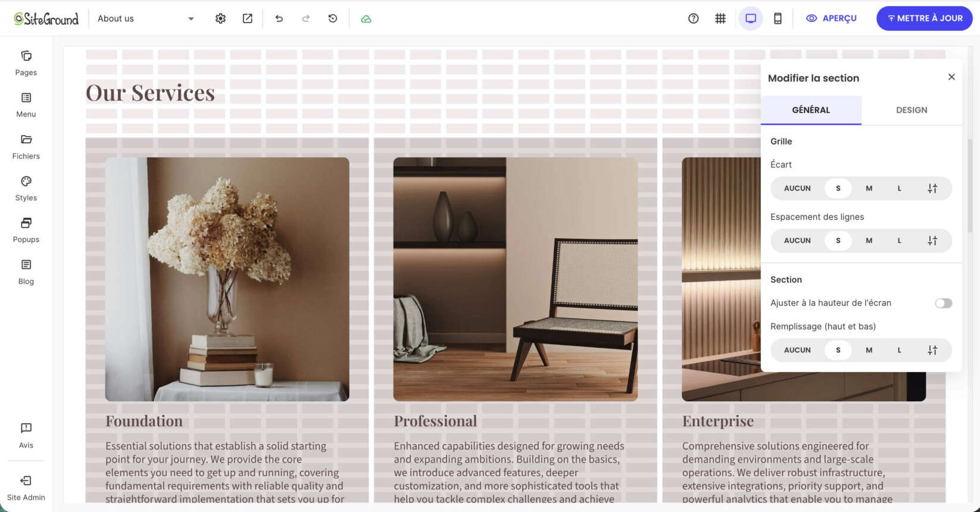Open the Styles palette panel

[26, 188]
